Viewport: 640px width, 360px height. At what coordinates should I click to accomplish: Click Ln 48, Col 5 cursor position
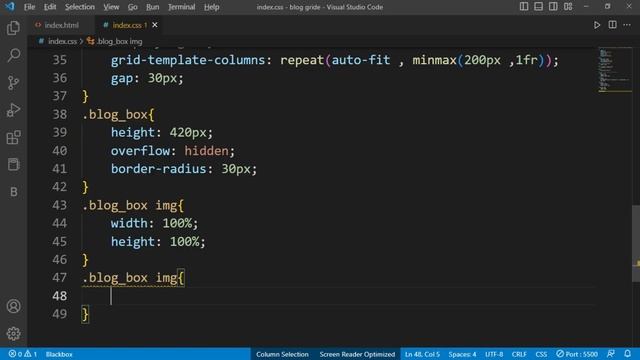422,354
